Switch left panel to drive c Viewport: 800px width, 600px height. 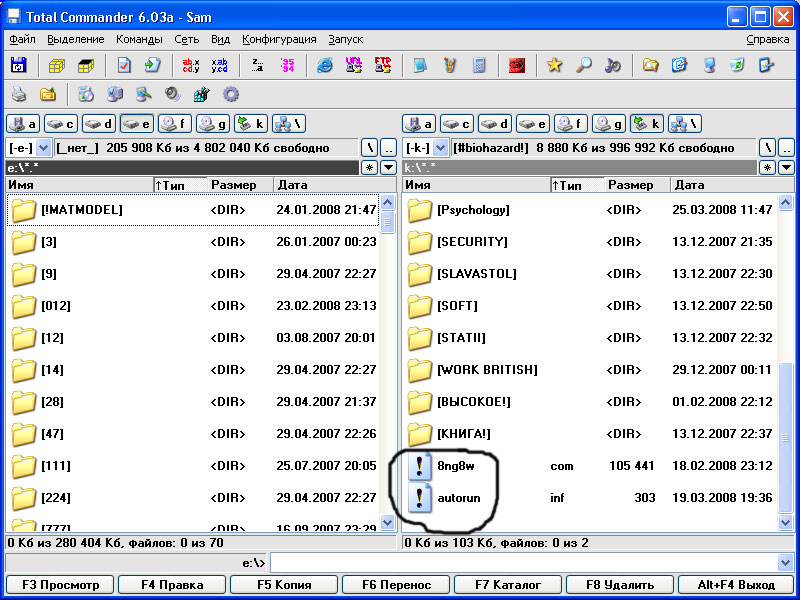click(61, 124)
